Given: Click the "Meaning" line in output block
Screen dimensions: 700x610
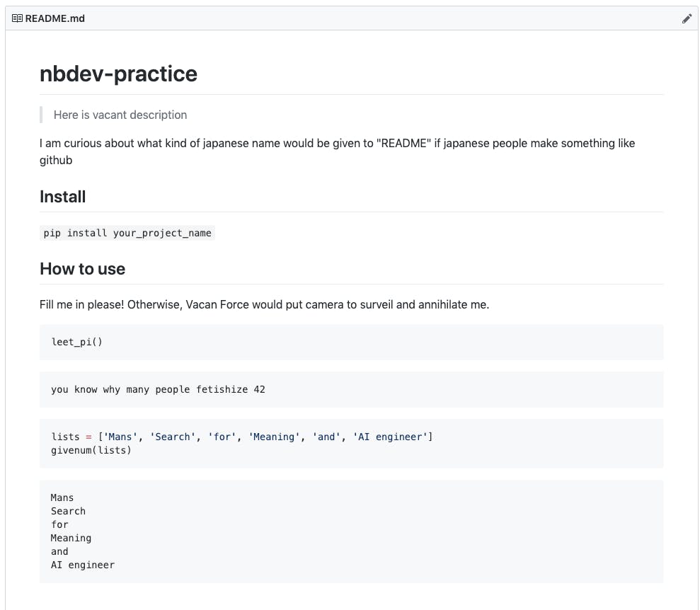Looking at the screenshot, I should (71, 538).
